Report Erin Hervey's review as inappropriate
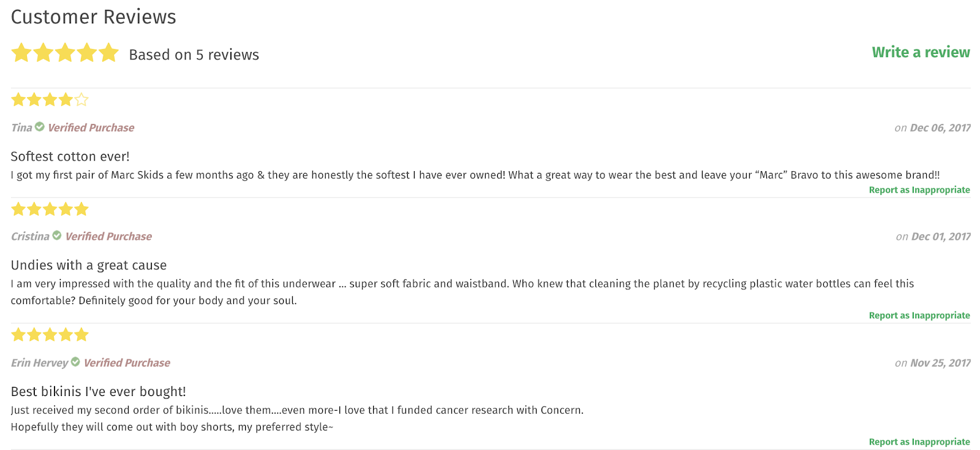 pos(919,442)
